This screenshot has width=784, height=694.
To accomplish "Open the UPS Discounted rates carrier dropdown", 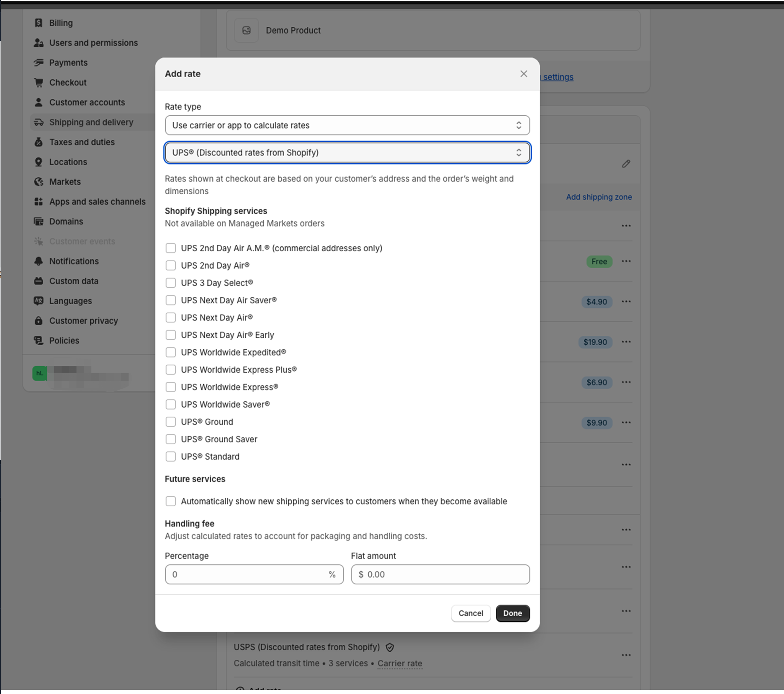I will coord(347,153).
